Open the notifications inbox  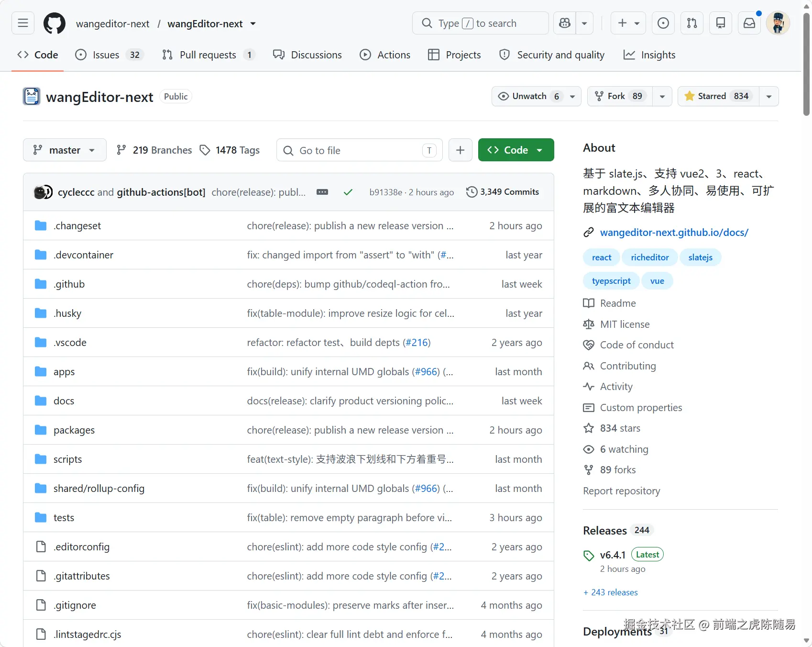[749, 23]
